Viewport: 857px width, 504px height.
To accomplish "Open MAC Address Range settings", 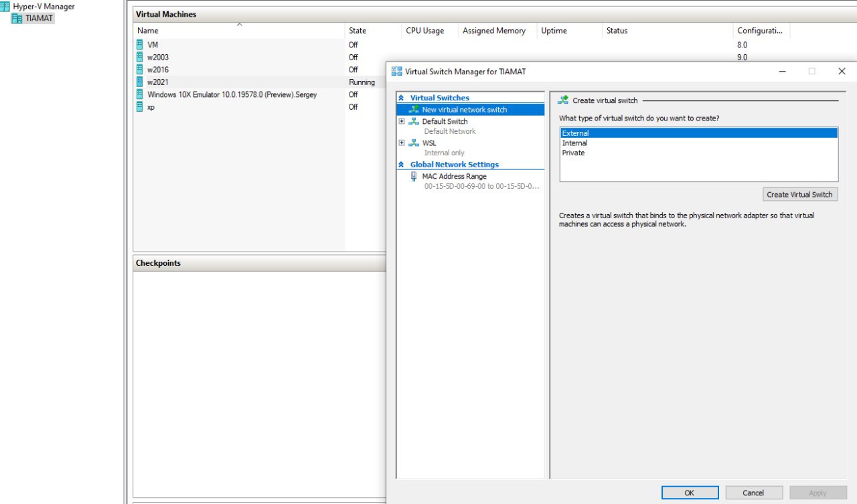I will click(455, 176).
